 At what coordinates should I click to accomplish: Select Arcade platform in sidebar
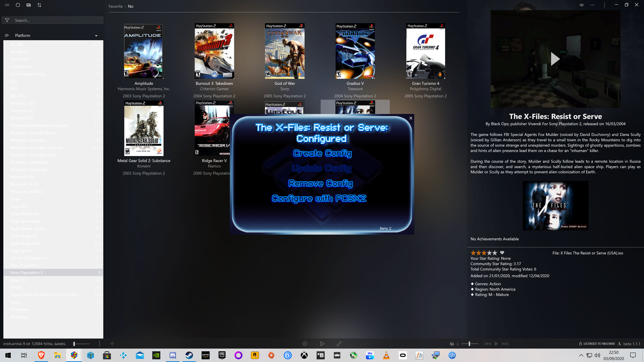click(53, 44)
